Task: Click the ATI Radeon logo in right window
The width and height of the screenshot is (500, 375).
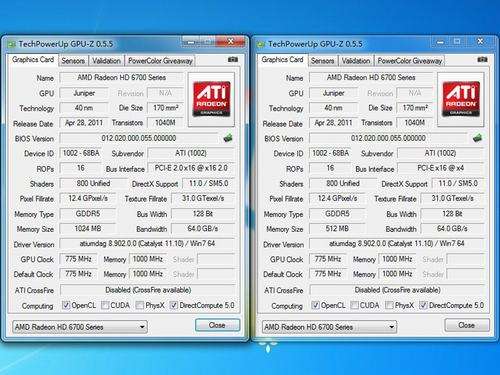Action: click(461, 99)
